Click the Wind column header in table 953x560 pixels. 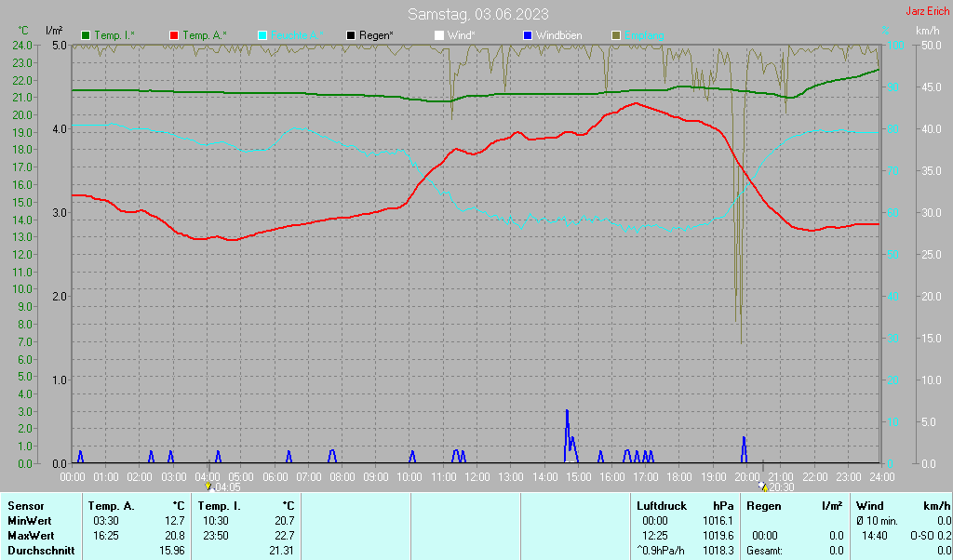[869, 506]
